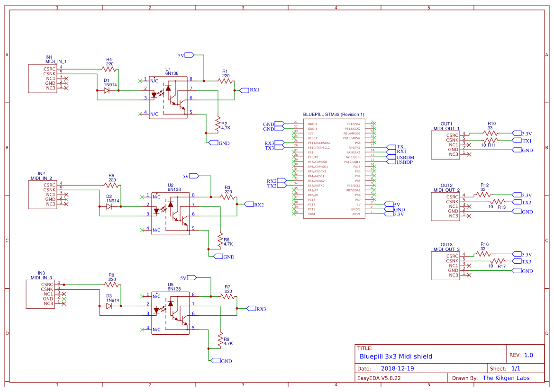Click the 3.3V port on Bluepill 3V3/1 pin
The width and height of the screenshot is (554, 392).
pos(389,214)
